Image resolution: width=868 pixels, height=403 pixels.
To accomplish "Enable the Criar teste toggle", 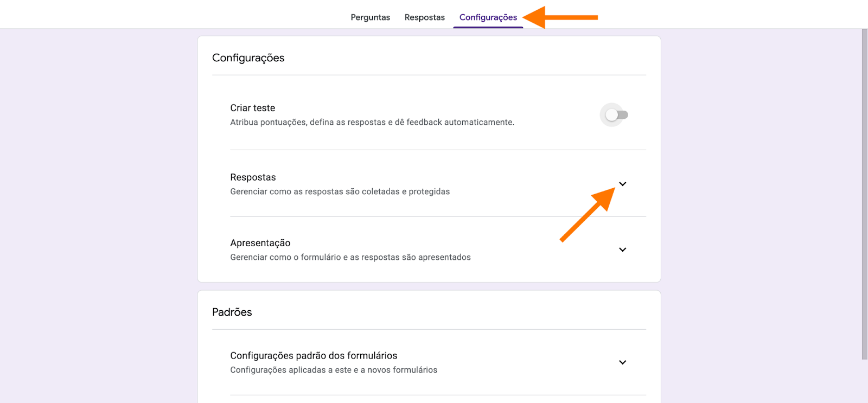I will [x=616, y=115].
